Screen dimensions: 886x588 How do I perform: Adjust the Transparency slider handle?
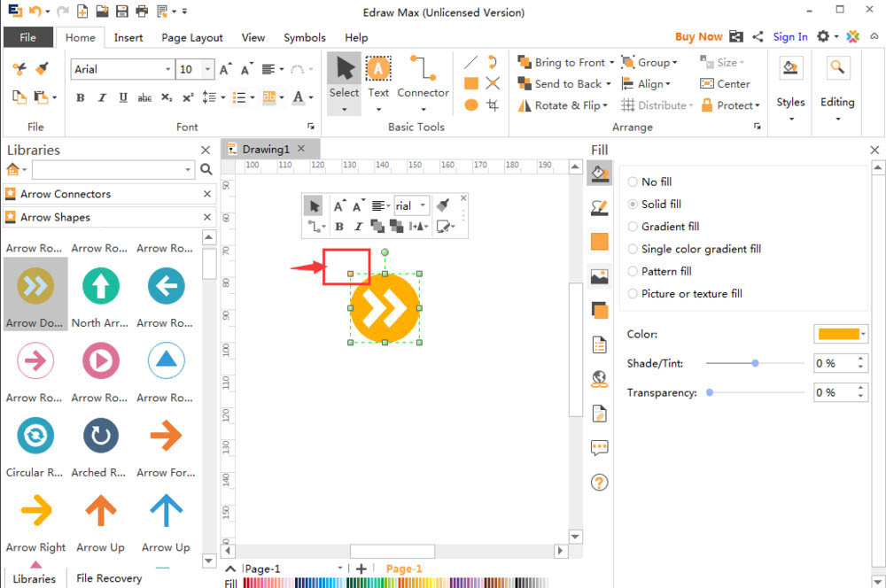coord(710,392)
